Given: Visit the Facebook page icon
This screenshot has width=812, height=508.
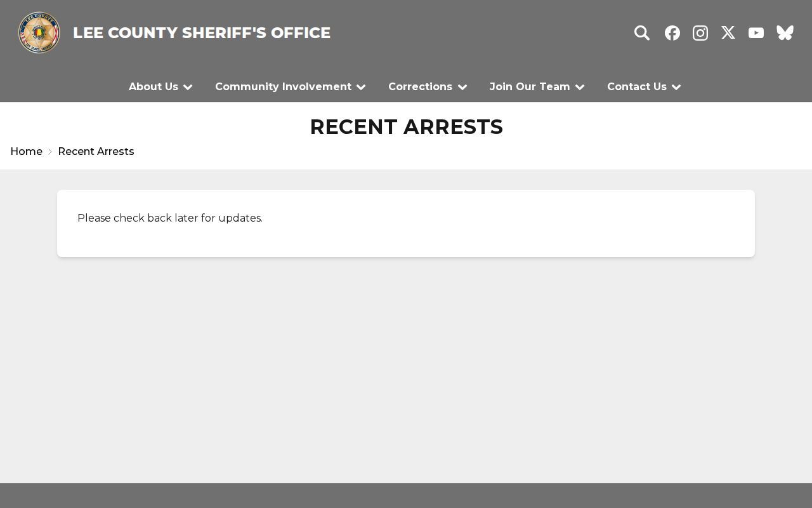Looking at the screenshot, I should [x=672, y=33].
